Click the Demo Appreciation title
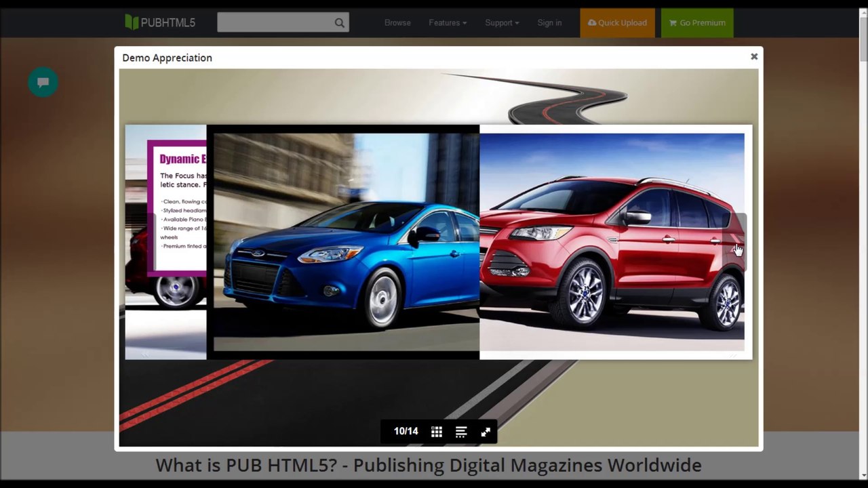The height and width of the screenshot is (488, 868). 167,58
